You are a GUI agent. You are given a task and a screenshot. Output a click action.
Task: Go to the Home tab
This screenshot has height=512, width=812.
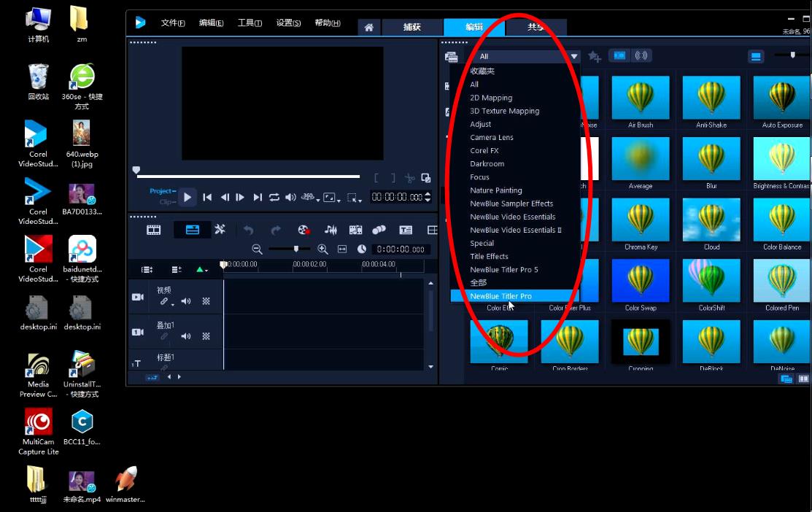368,28
